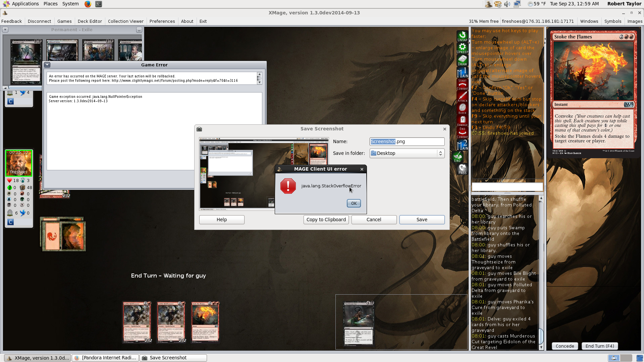644x362 pixels.
Task: Click the blue C cheat button
Action: pos(10,222)
